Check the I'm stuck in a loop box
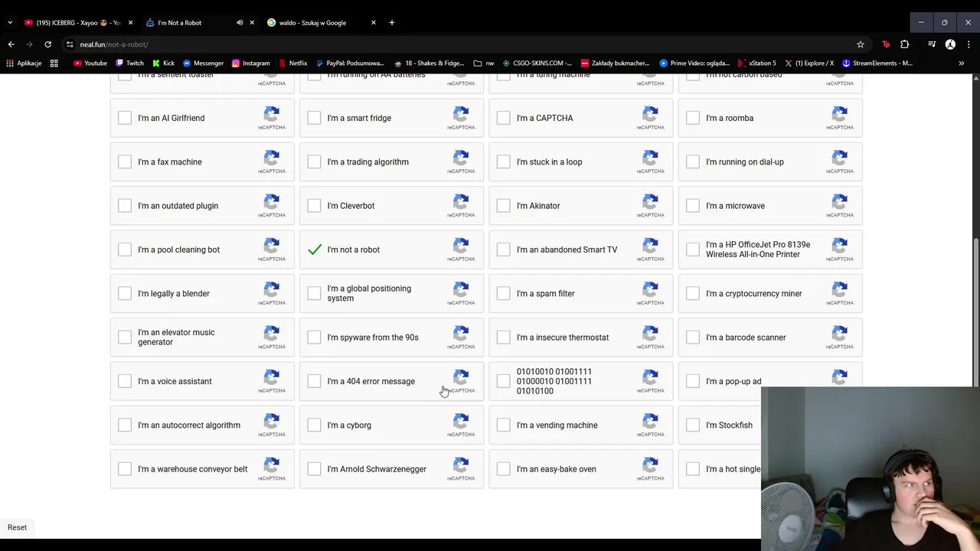 click(503, 161)
